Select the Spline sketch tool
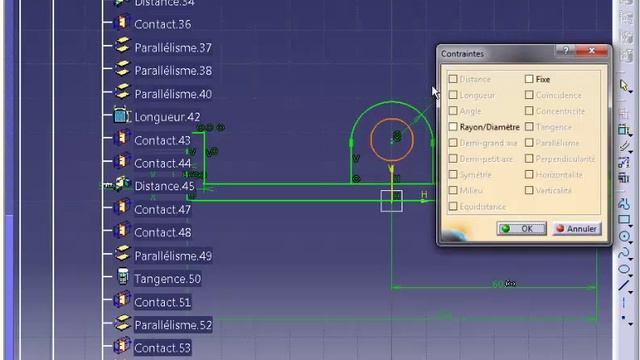Image resolution: width=640 pixels, height=360 pixels. pos(624,253)
